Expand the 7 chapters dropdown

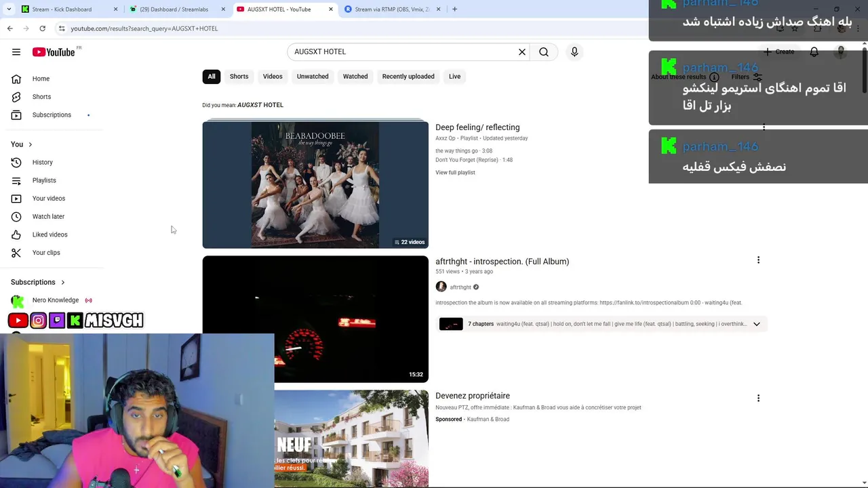[x=756, y=324]
